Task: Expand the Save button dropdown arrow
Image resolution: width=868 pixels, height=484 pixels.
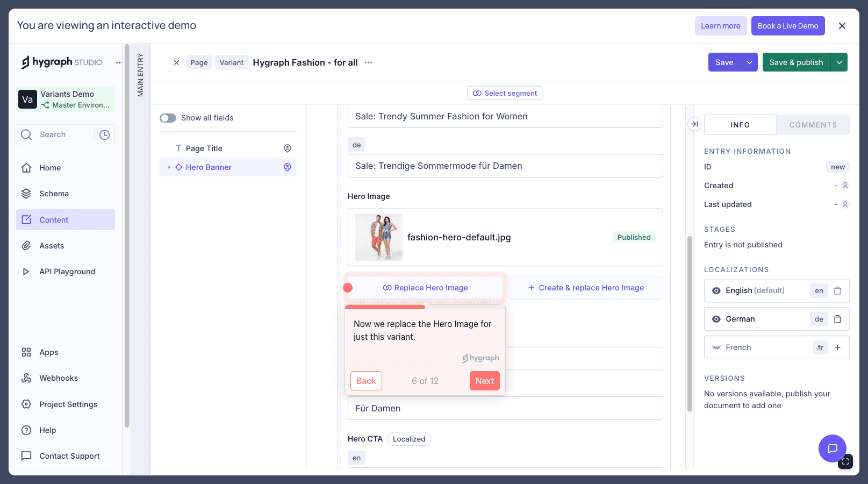Action: pos(749,62)
